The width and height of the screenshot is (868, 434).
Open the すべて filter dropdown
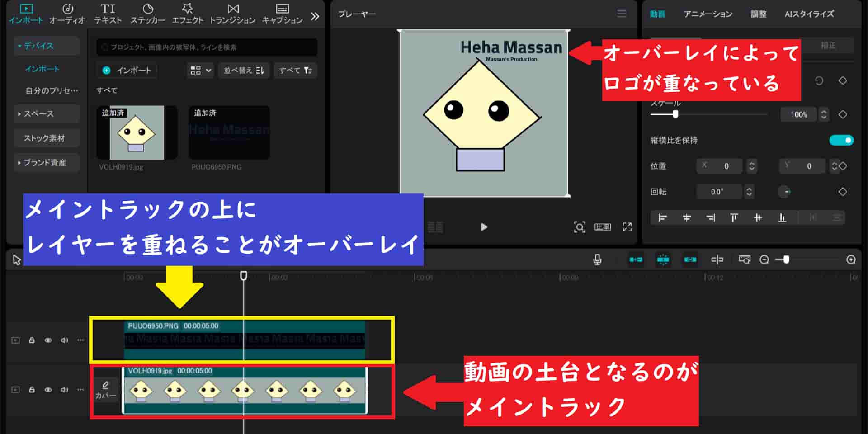(295, 71)
